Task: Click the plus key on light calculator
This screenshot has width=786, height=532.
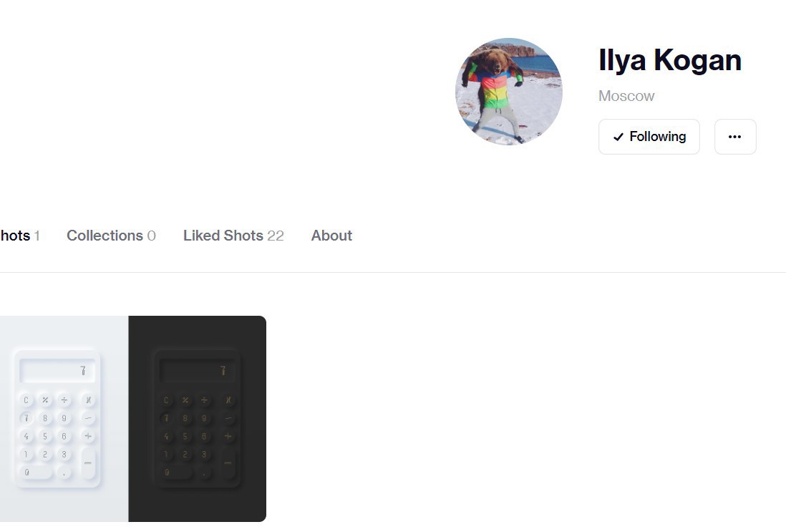Action: pos(88,436)
